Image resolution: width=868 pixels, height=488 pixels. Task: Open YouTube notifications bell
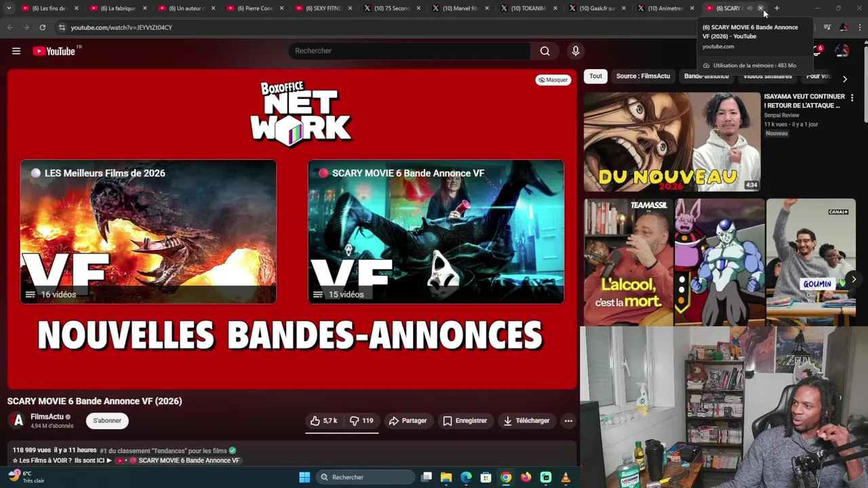(817, 52)
